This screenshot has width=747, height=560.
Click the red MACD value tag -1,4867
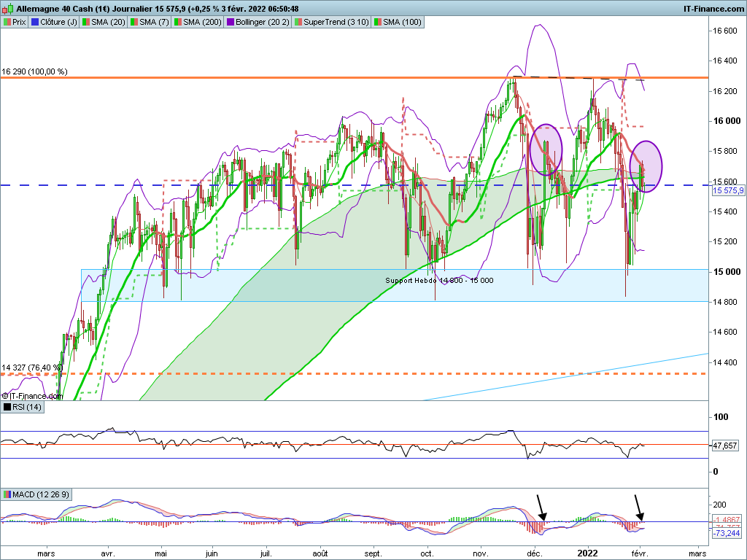tap(727, 519)
